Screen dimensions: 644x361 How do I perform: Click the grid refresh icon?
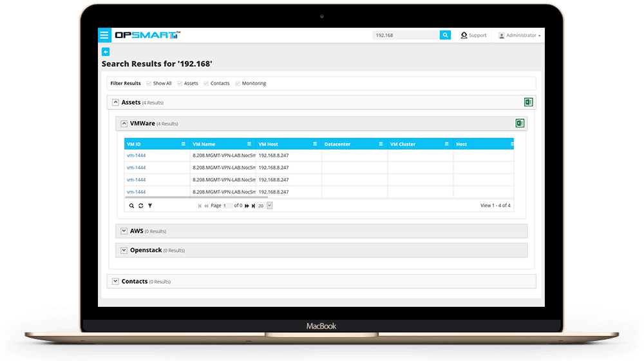141,206
